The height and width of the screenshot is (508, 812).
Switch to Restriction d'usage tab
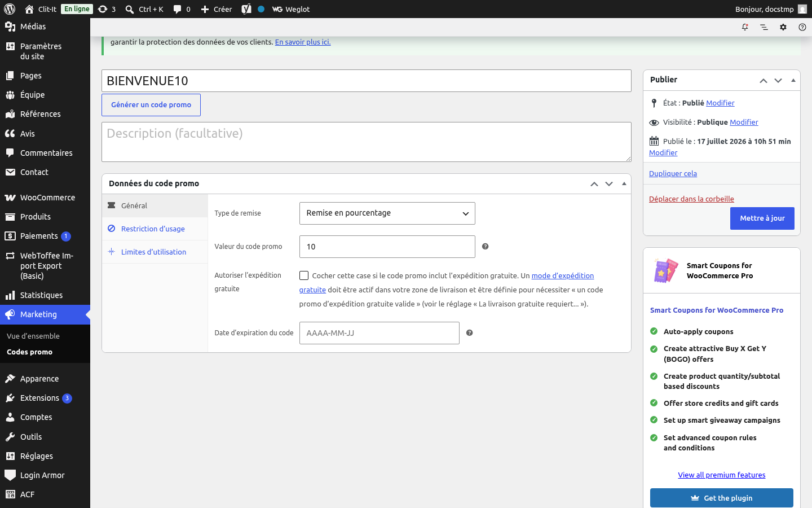pyautogui.click(x=155, y=229)
